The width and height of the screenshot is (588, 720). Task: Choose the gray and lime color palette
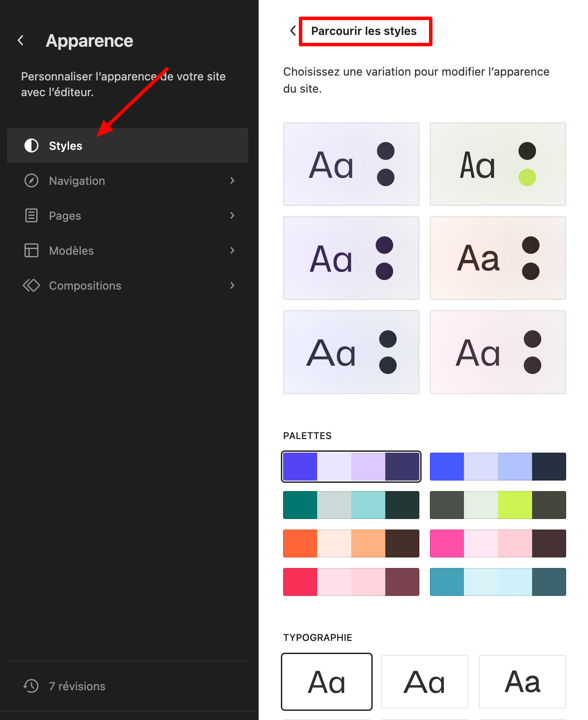(x=498, y=505)
